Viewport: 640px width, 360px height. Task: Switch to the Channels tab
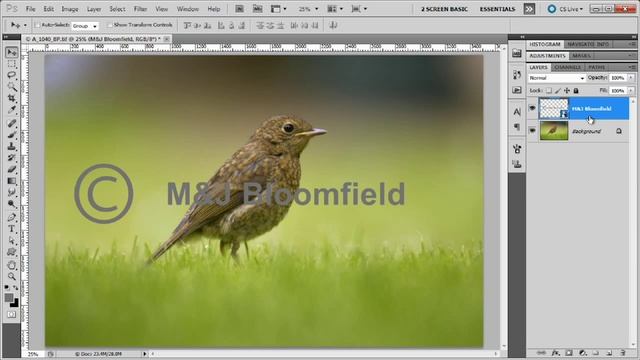coord(568,67)
